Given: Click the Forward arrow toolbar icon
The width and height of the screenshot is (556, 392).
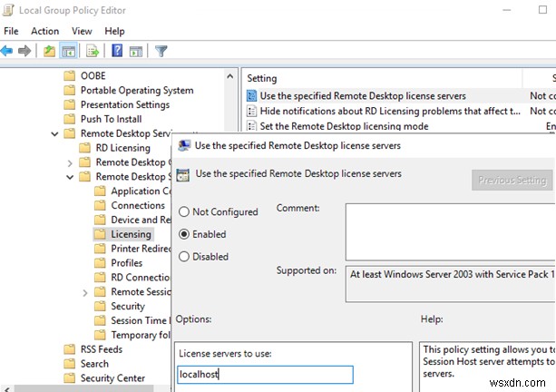Looking at the screenshot, I should [x=24, y=51].
